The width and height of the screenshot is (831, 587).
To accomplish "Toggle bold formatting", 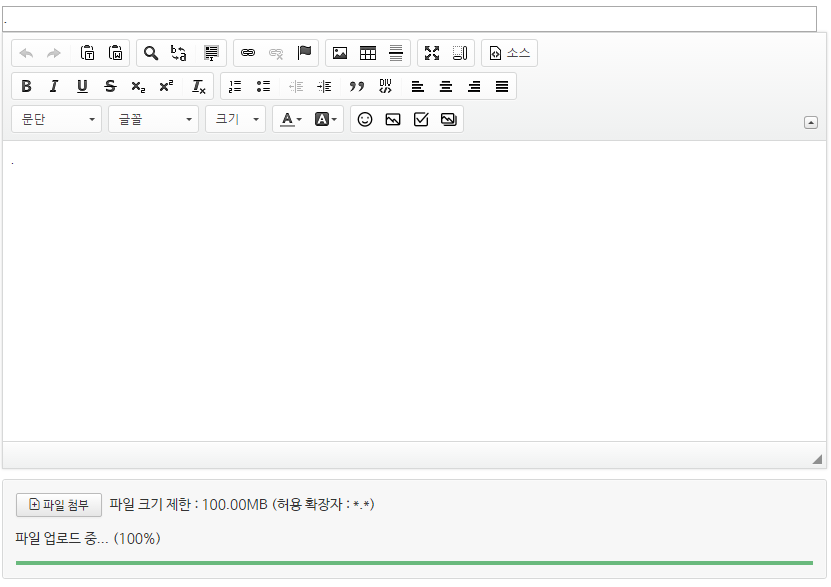I will pos(26,86).
